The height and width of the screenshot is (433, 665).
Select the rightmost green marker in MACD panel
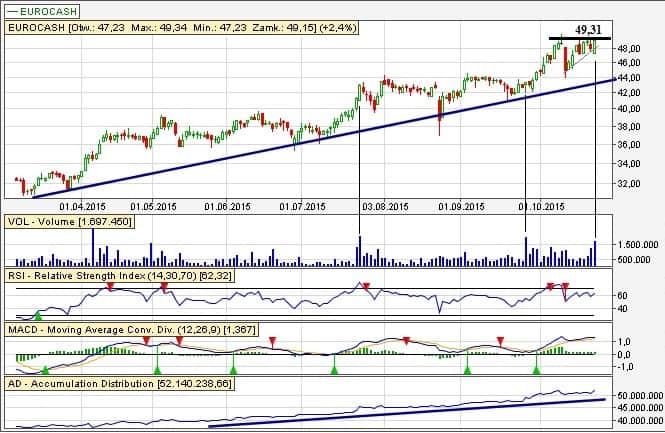(x=537, y=370)
